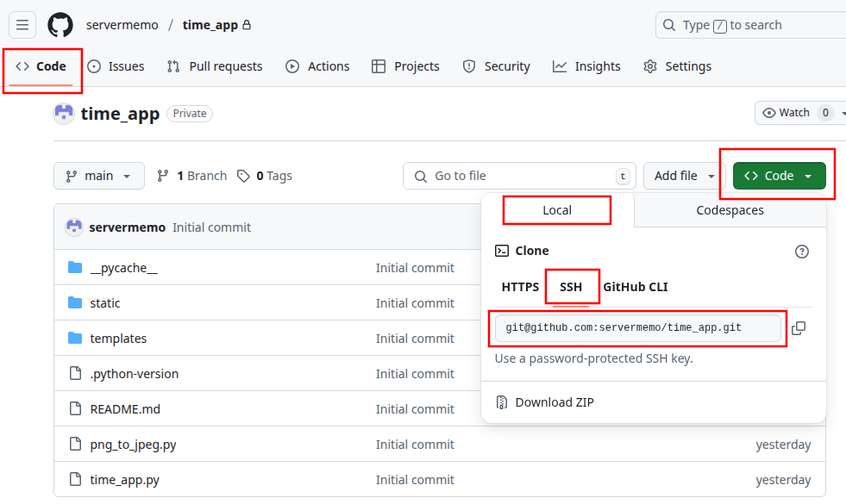Open the templates folder
Image resolution: width=846 pixels, height=504 pixels.
click(x=118, y=339)
